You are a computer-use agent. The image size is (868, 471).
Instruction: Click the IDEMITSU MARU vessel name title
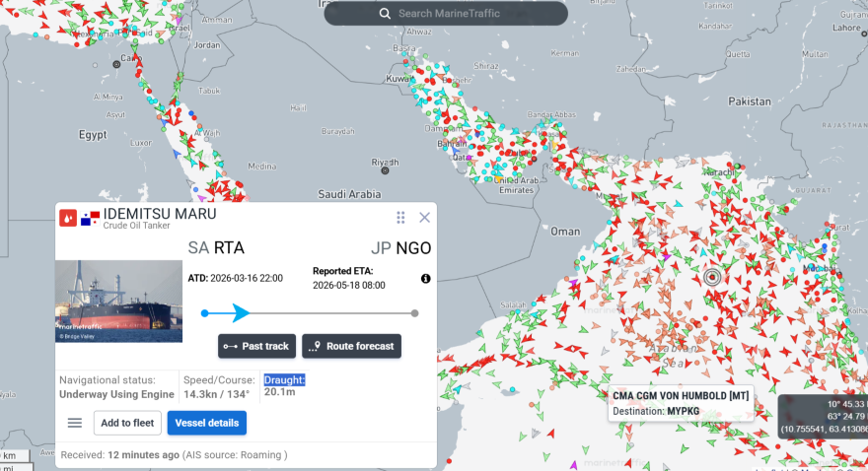click(x=159, y=214)
